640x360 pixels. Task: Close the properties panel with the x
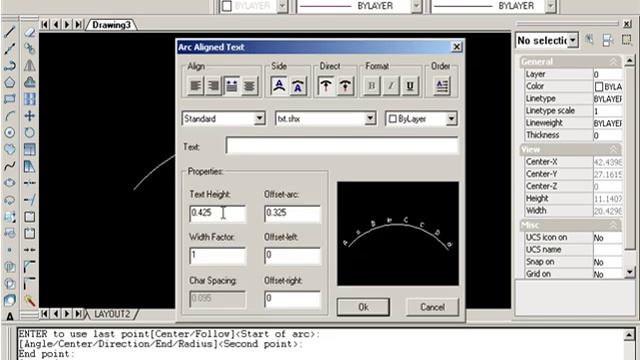(x=627, y=24)
